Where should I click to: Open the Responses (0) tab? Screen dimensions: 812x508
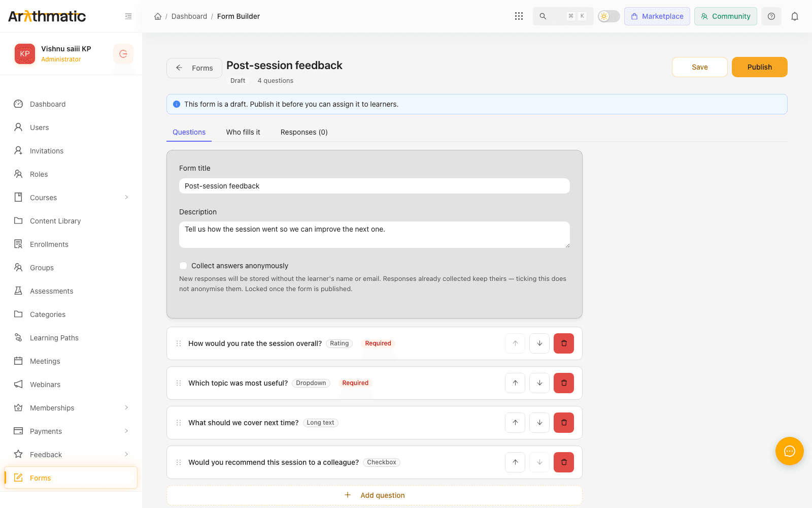point(304,132)
